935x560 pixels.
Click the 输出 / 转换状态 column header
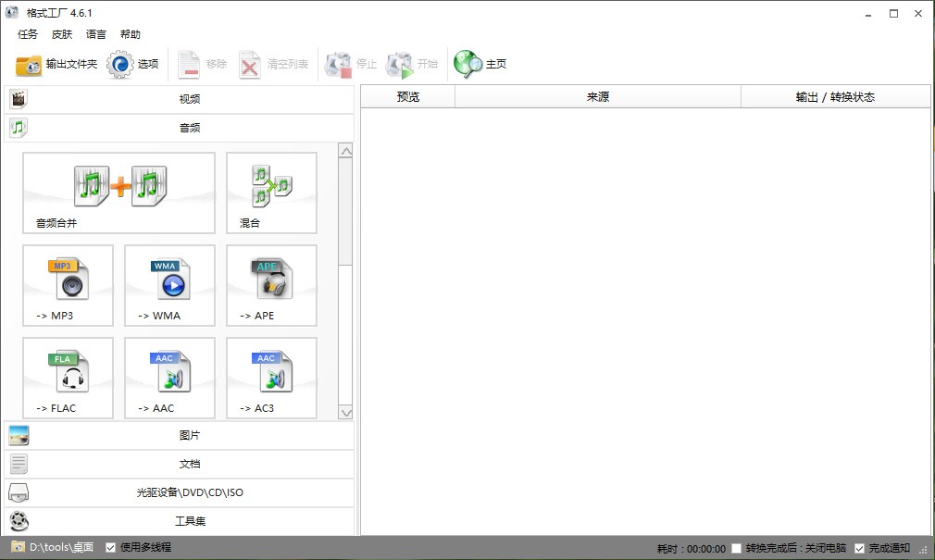[835, 96]
